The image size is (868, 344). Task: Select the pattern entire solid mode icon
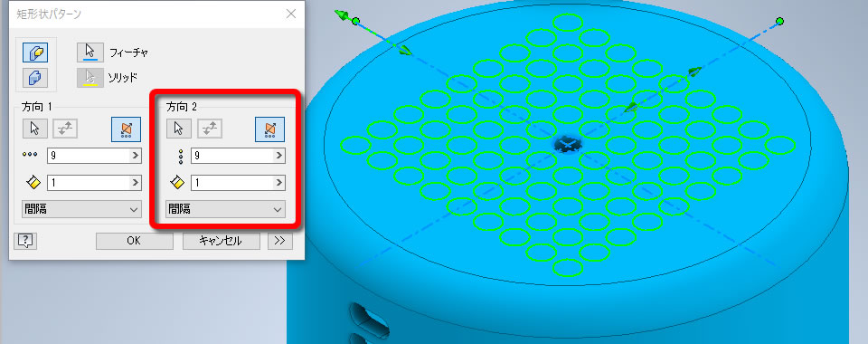coord(35,77)
